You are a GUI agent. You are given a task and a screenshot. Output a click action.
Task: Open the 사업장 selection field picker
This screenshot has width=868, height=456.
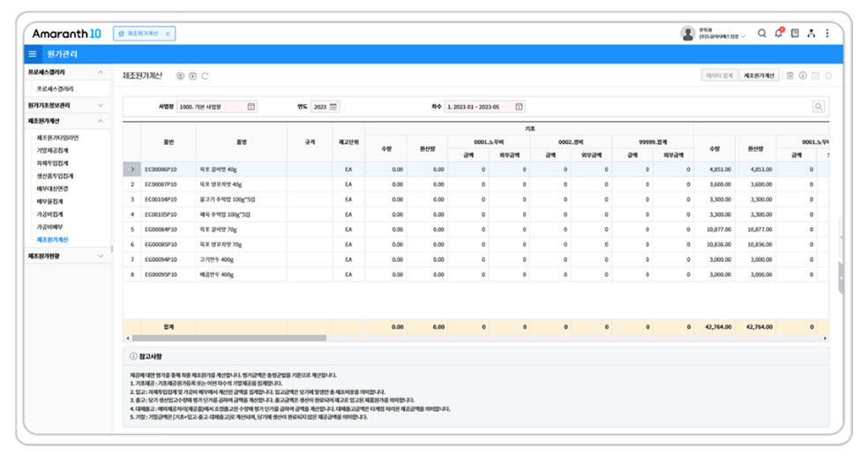(251, 107)
